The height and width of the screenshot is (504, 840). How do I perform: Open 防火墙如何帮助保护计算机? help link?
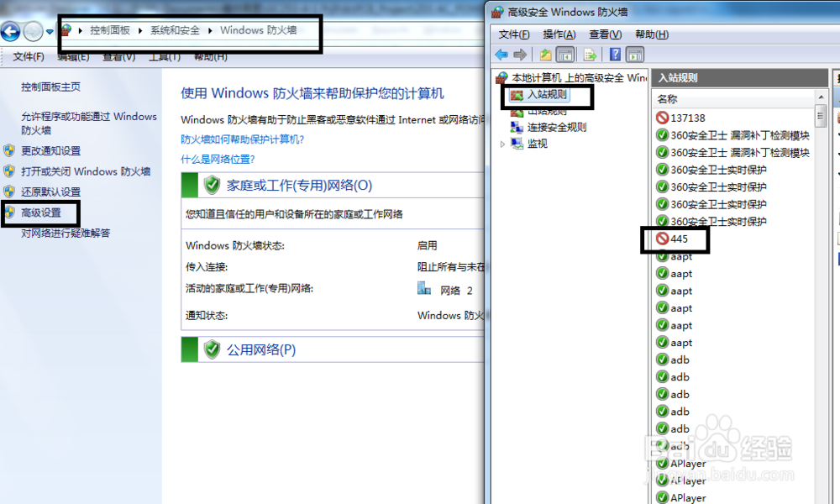[x=242, y=139]
